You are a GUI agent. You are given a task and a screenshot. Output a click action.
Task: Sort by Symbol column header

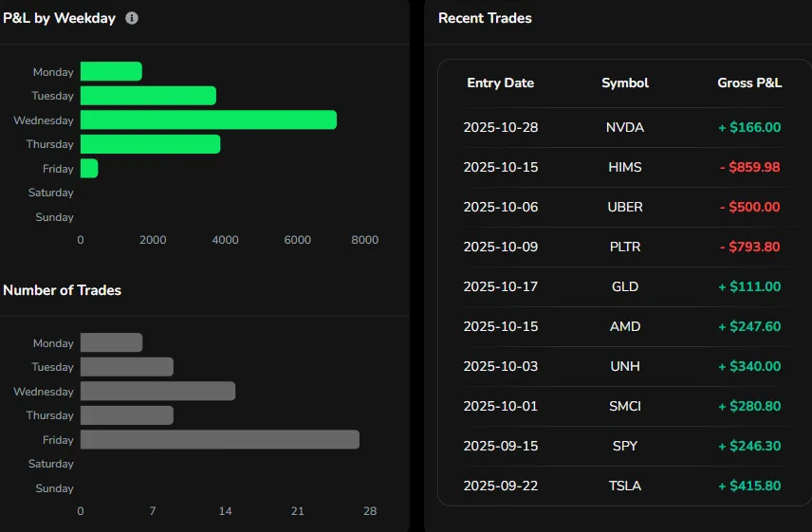pos(625,83)
